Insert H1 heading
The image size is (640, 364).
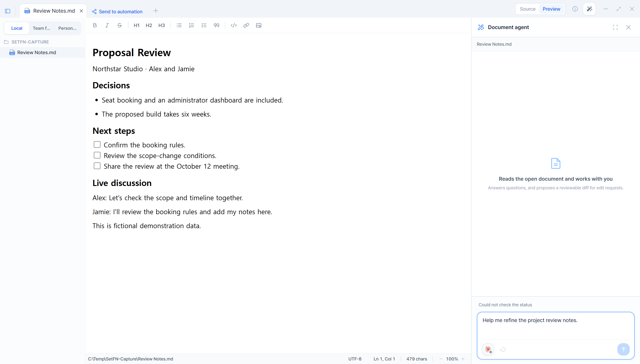coord(136,25)
